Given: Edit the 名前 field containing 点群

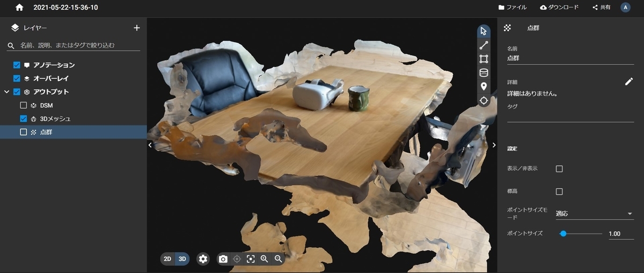Looking at the screenshot, I should point(570,58).
